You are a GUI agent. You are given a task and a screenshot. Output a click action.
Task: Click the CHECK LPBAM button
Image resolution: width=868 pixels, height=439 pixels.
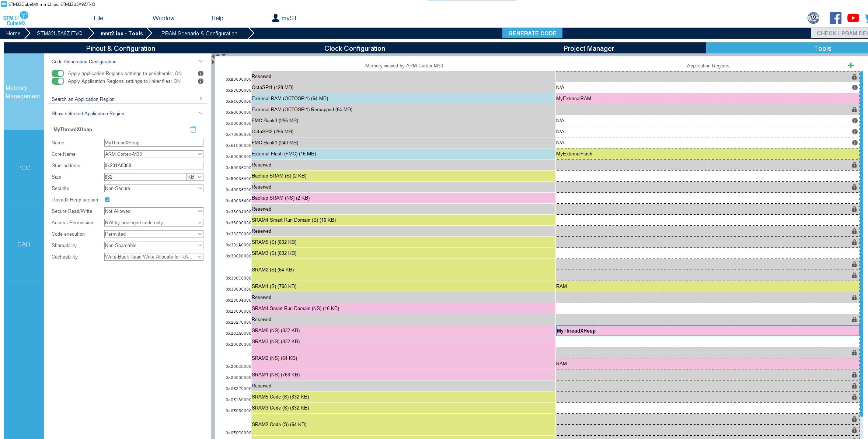[840, 33]
